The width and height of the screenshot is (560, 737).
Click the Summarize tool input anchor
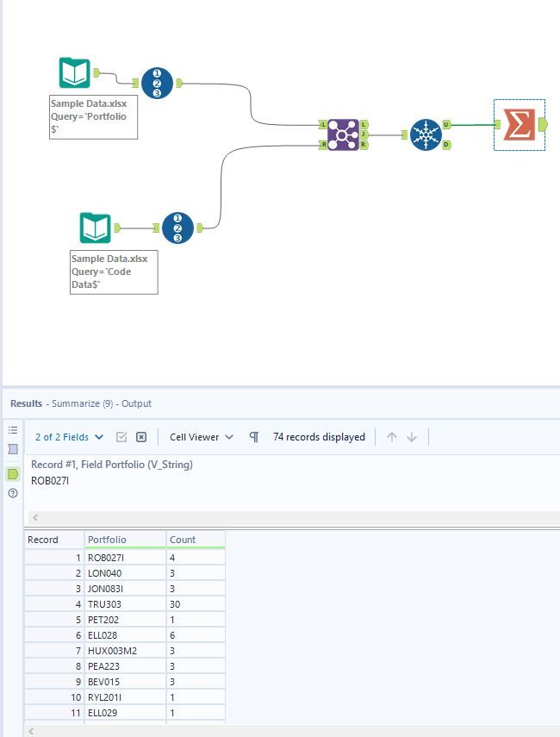498,124
